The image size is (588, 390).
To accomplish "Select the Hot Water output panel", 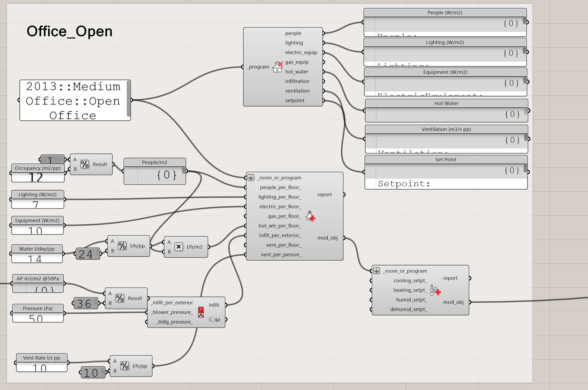I will (446, 111).
